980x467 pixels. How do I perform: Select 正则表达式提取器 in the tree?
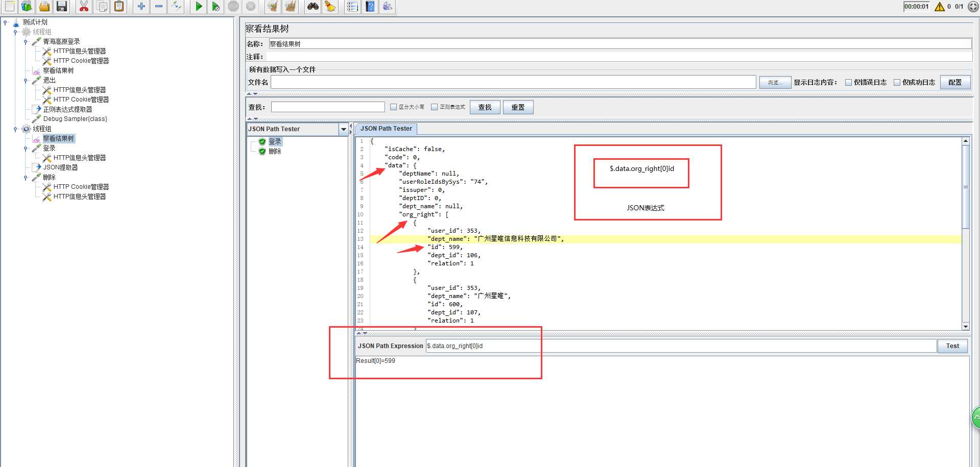(67, 109)
